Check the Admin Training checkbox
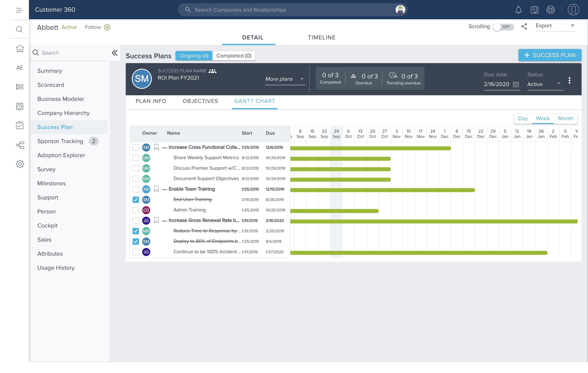 click(x=136, y=210)
